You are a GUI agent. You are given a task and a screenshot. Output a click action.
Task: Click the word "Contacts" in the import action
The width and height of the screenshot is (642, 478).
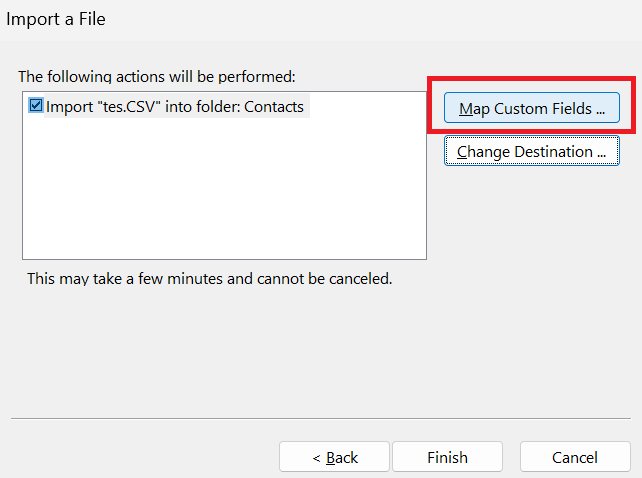[x=273, y=106]
